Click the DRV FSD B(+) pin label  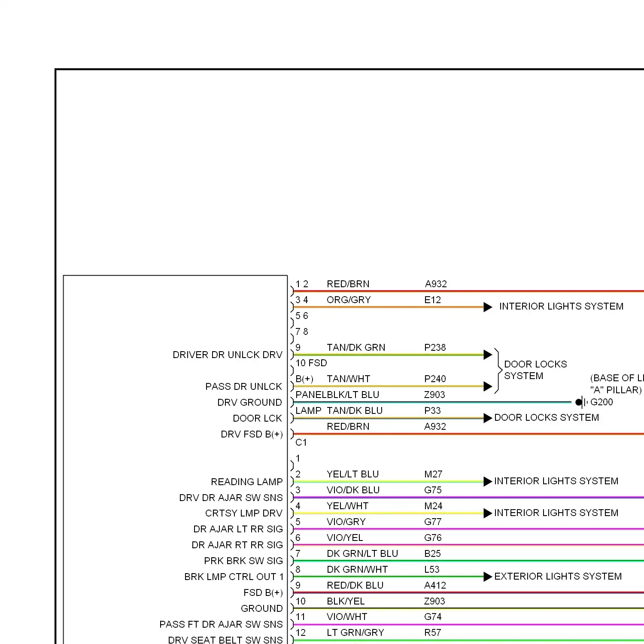(x=252, y=434)
